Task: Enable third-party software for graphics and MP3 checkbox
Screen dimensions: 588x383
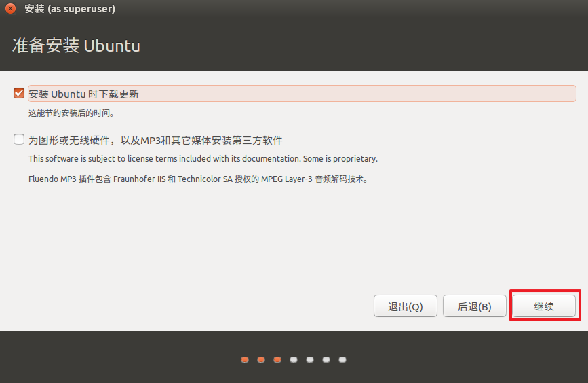Action: (x=19, y=139)
